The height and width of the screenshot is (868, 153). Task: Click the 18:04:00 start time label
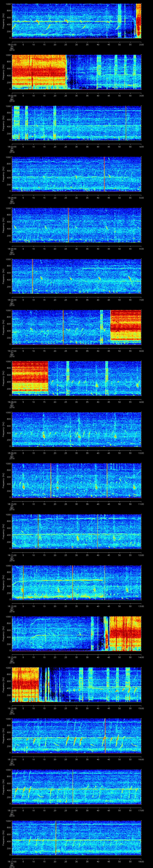coord(12,197)
